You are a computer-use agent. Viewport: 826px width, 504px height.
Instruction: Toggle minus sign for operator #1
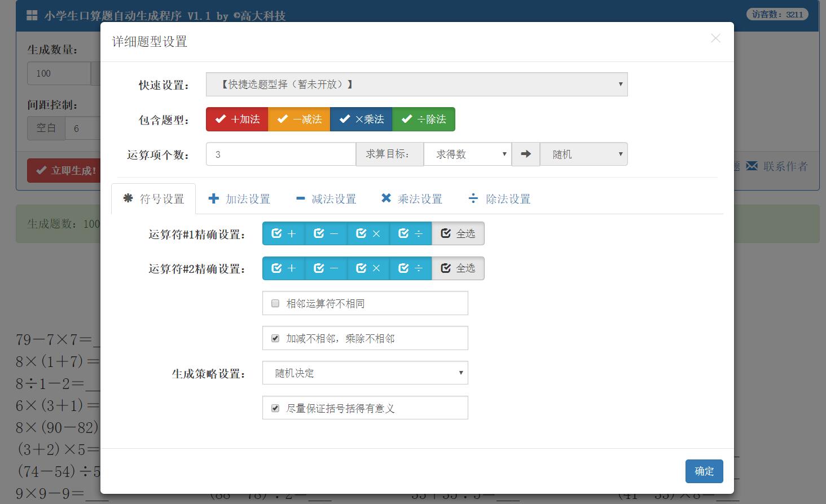click(x=326, y=233)
